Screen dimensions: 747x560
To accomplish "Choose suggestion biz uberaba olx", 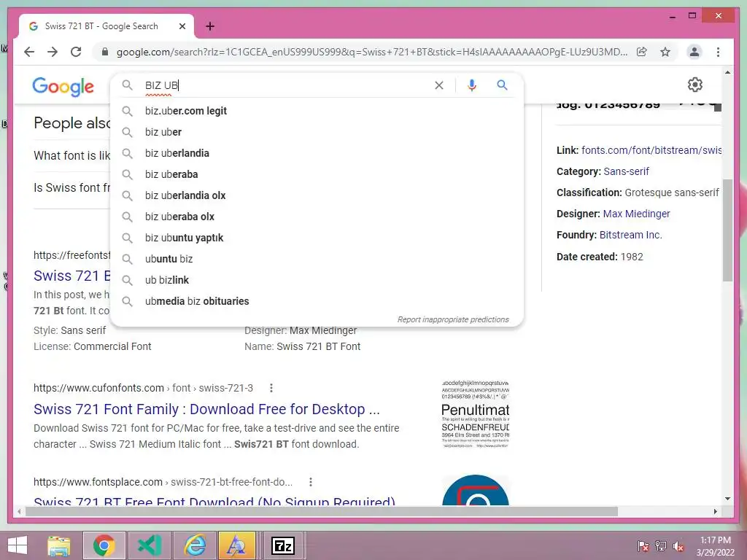I will point(317,217).
